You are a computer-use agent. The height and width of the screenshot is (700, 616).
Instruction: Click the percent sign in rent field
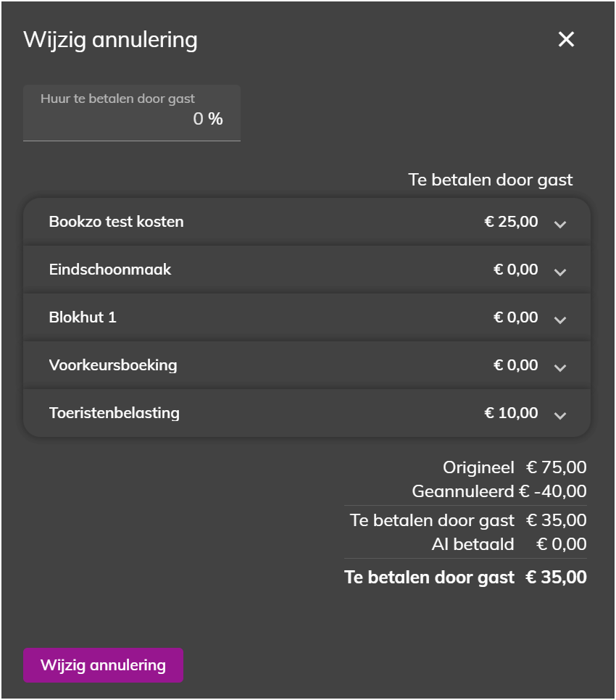[x=215, y=119]
